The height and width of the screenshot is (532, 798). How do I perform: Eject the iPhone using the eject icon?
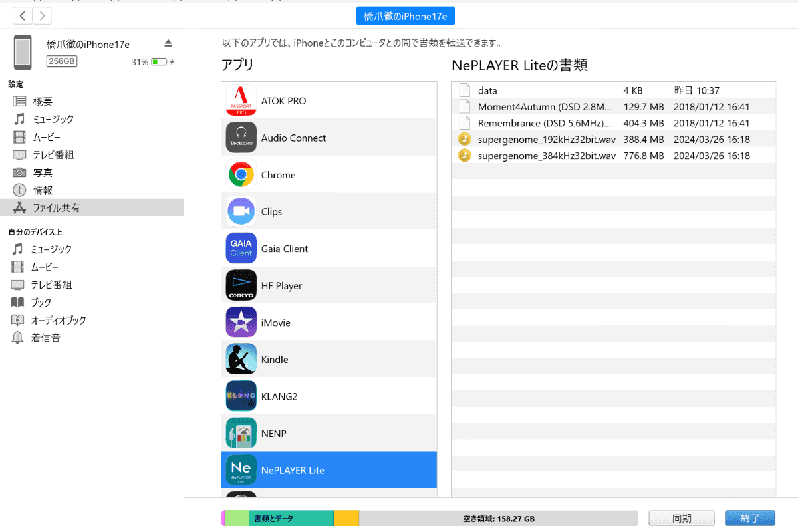point(168,42)
